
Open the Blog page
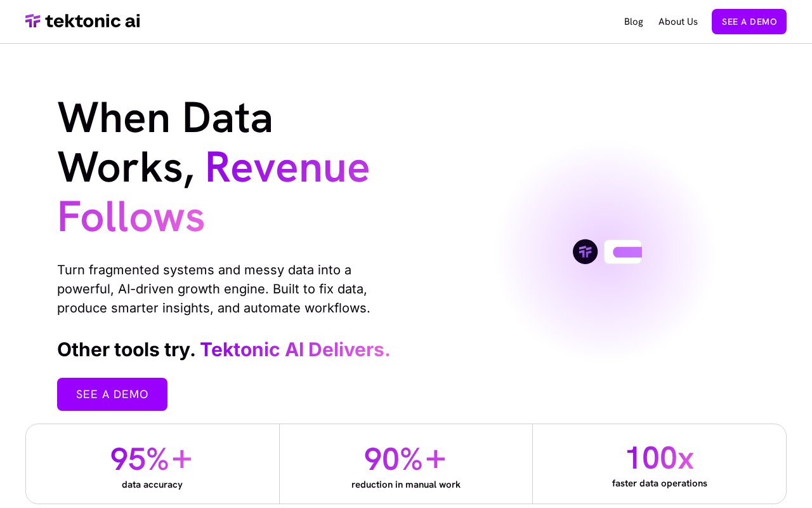coord(633,22)
